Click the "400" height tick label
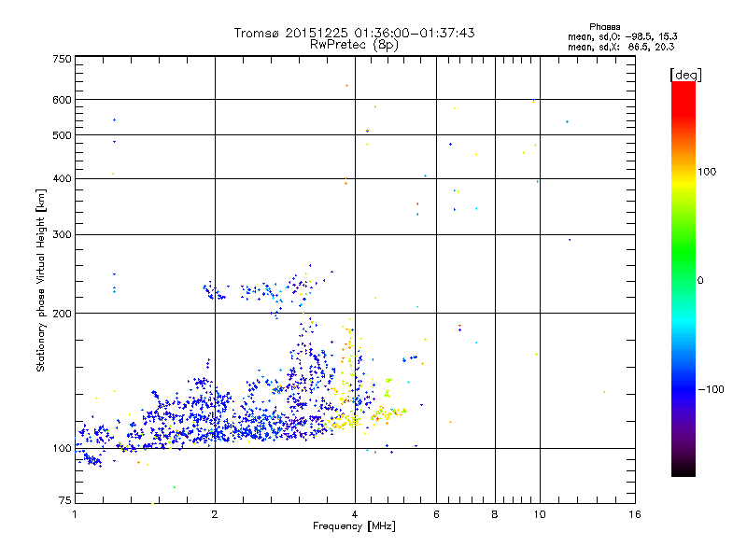The height and width of the screenshot is (560, 747). [62, 179]
